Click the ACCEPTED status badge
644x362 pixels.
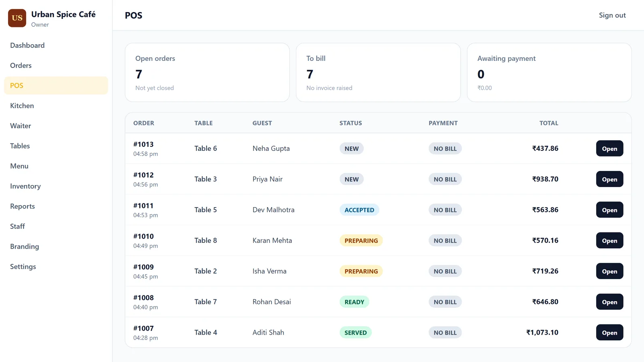[359, 210]
